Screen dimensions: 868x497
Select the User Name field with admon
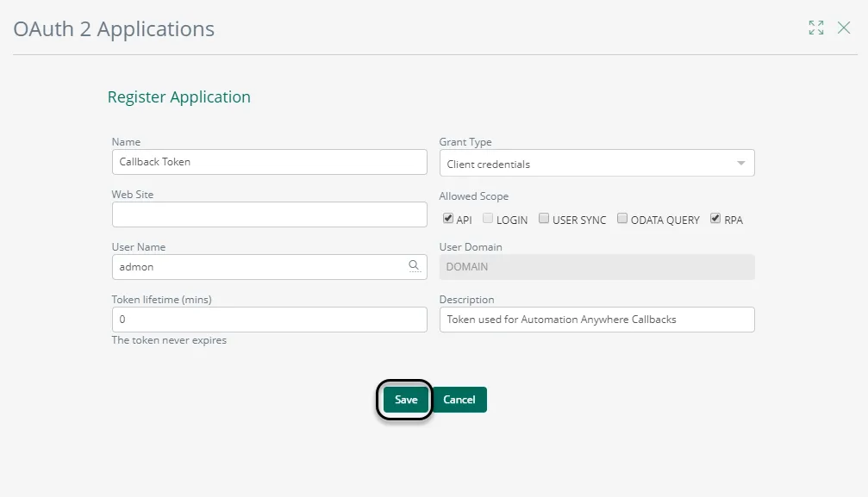pos(270,267)
